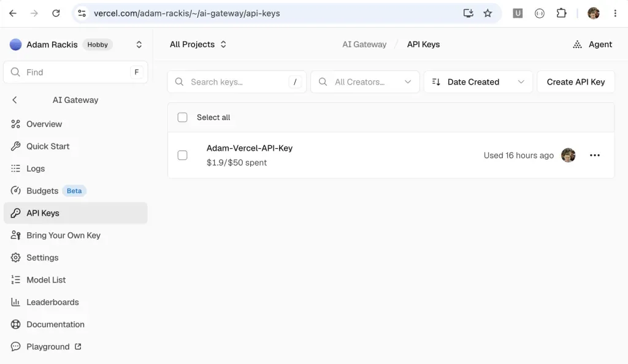The width and height of the screenshot is (628, 364).
Task: Open the Agent button
Action: tap(592, 44)
